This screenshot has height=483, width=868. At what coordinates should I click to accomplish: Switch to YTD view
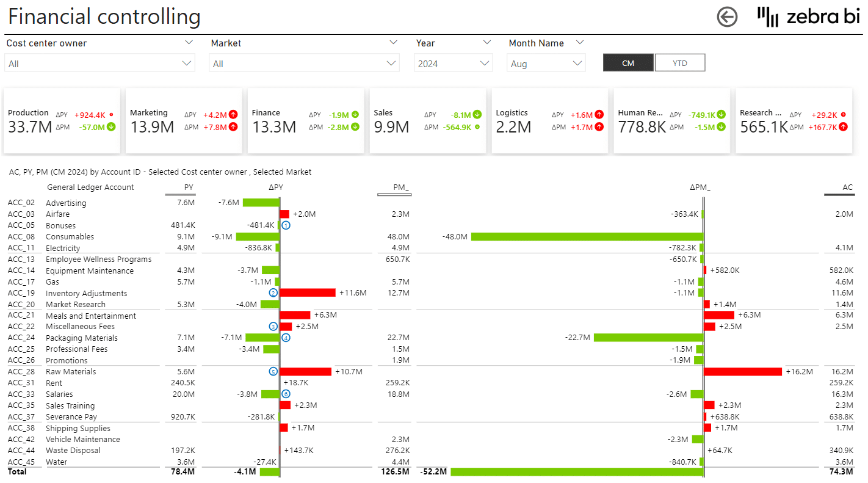680,62
